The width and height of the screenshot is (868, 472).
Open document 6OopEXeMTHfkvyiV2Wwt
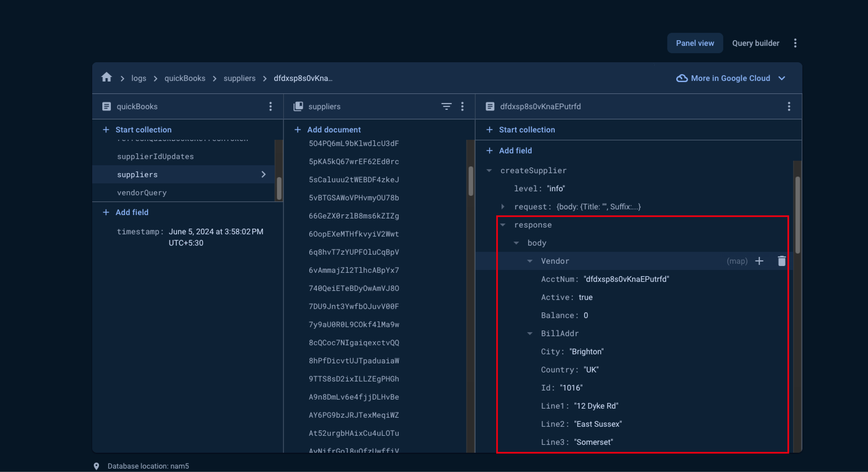point(354,234)
